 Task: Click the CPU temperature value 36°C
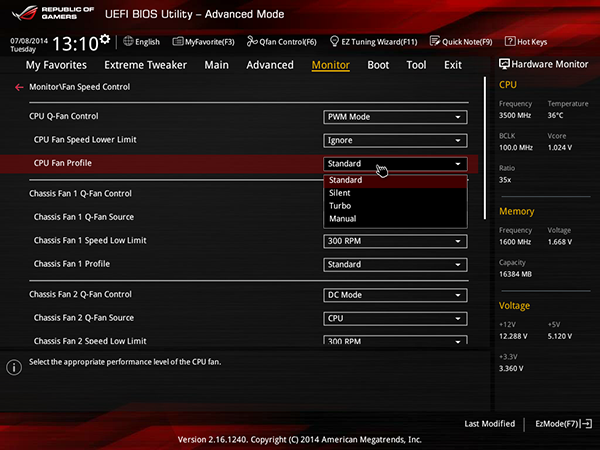tap(555, 115)
